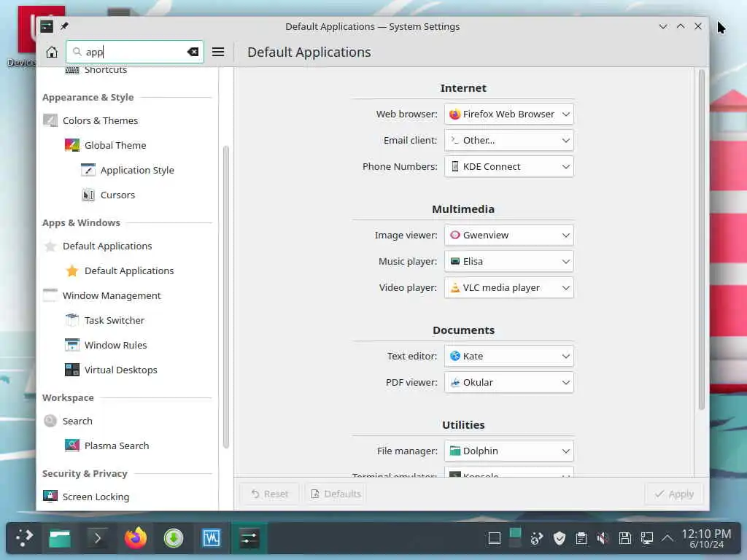Click the System Settings taskbar entry
This screenshot has width=747, height=560.
tap(249, 538)
